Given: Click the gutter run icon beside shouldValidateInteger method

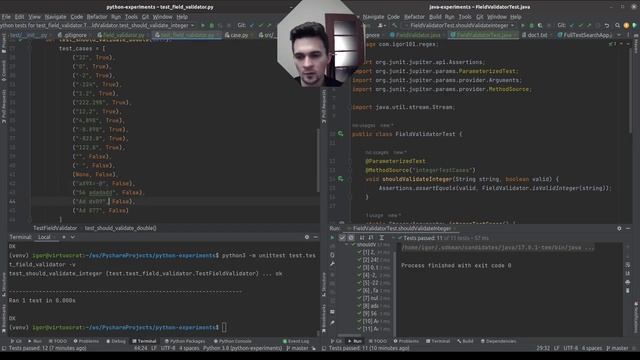Looking at the screenshot, I should pyautogui.click(x=340, y=179).
